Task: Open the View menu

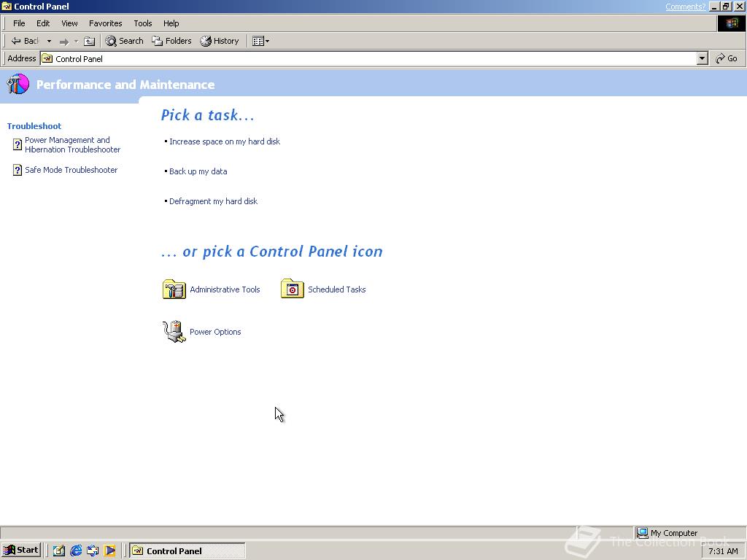Action: 69,23
